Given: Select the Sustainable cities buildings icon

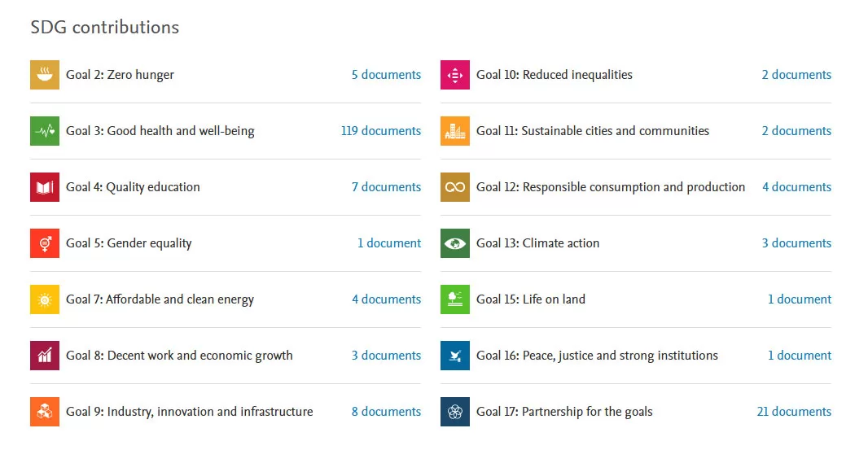Looking at the screenshot, I should 455,131.
